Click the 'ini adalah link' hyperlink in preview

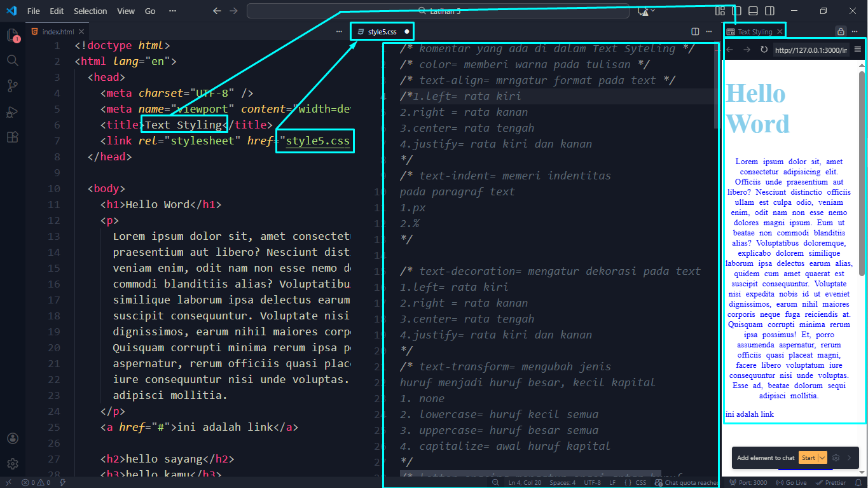click(x=749, y=414)
